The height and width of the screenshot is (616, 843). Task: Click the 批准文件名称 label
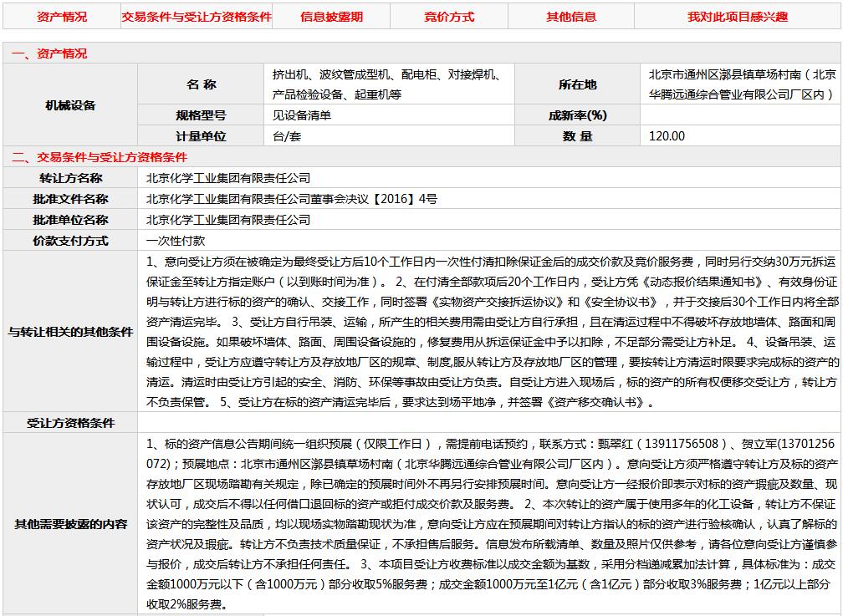70,200
